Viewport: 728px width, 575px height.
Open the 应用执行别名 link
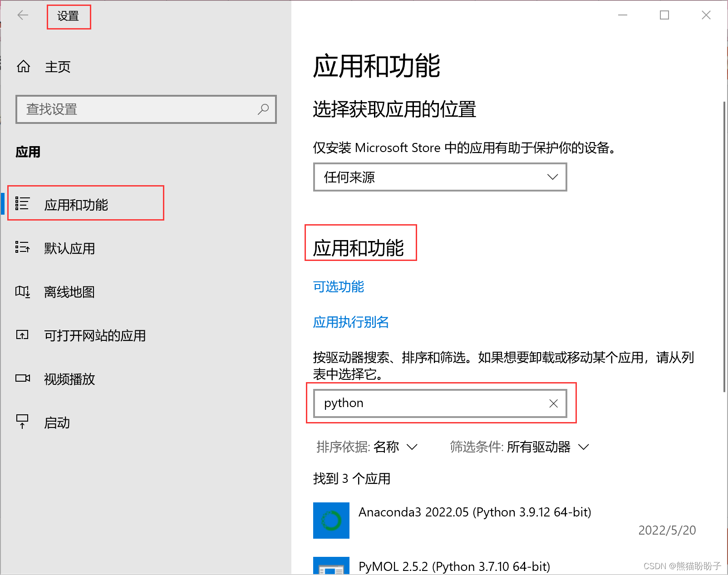pos(351,322)
